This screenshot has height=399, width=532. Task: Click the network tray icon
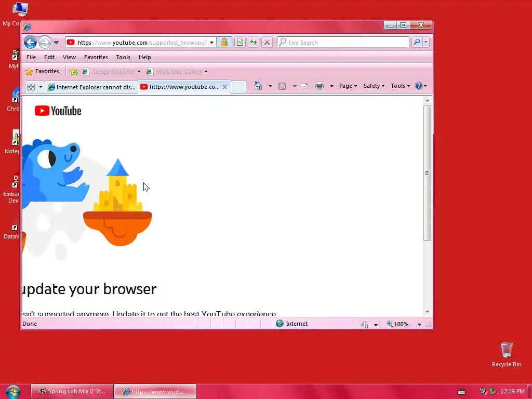[x=493, y=391]
